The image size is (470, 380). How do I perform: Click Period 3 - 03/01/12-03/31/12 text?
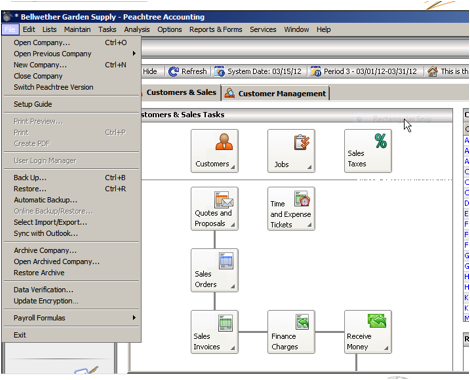tap(370, 71)
